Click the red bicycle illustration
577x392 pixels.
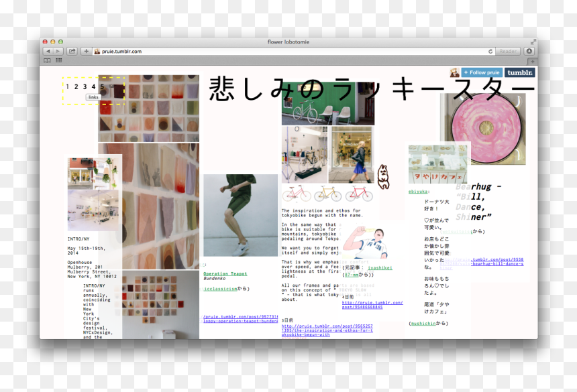359,194
